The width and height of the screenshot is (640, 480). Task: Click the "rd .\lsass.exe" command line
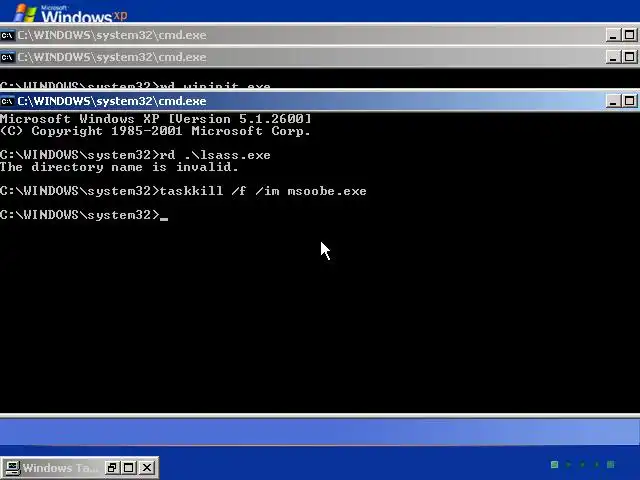coord(135,155)
